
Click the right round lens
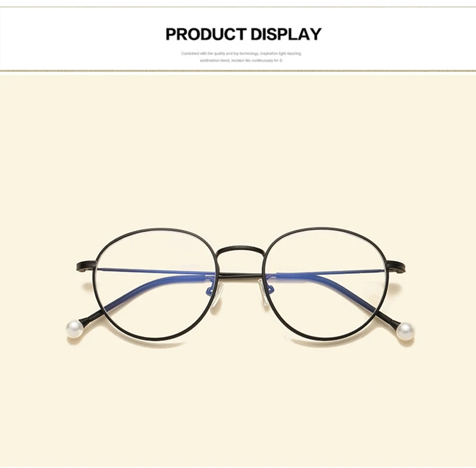tap(325, 283)
